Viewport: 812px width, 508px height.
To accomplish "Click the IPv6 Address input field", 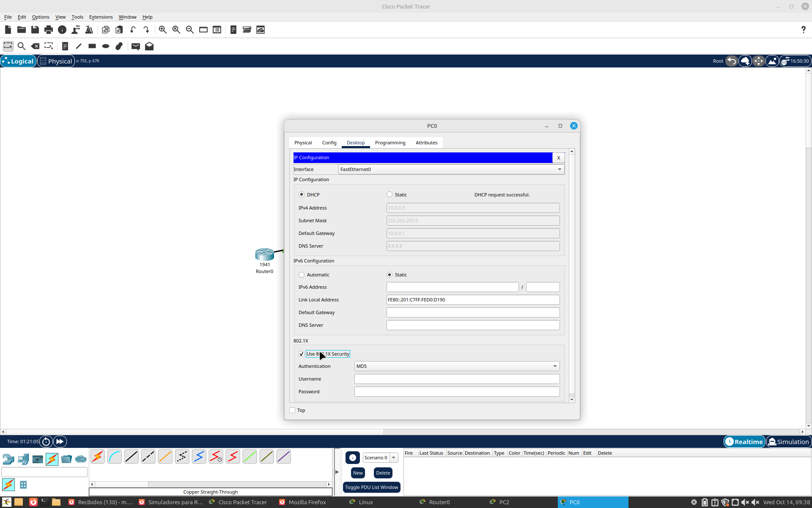I will pos(453,287).
